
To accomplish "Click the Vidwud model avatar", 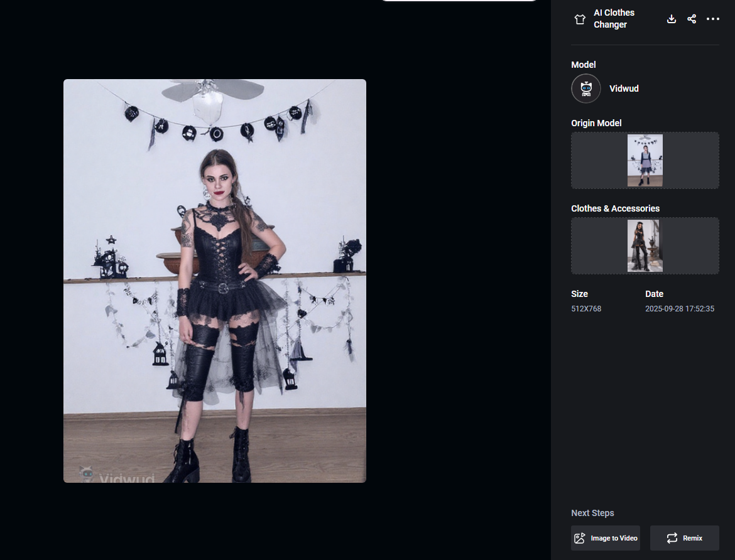I will click(x=585, y=89).
